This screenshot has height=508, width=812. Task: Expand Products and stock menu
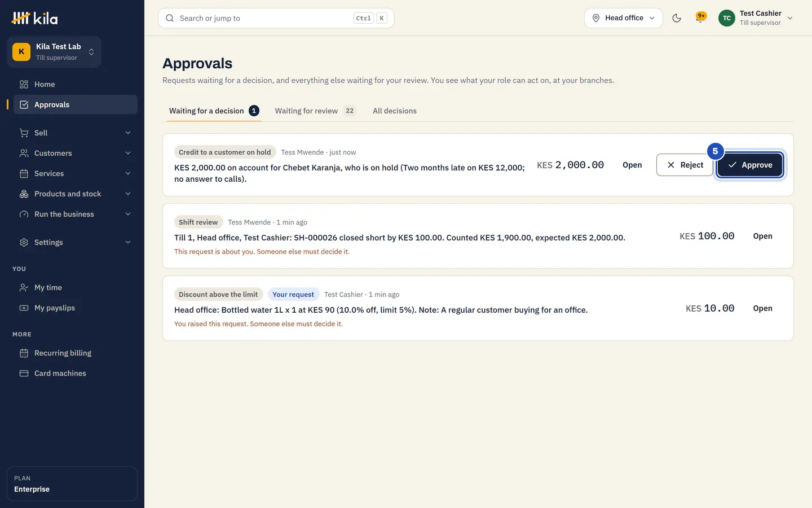pyautogui.click(x=76, y=194)
